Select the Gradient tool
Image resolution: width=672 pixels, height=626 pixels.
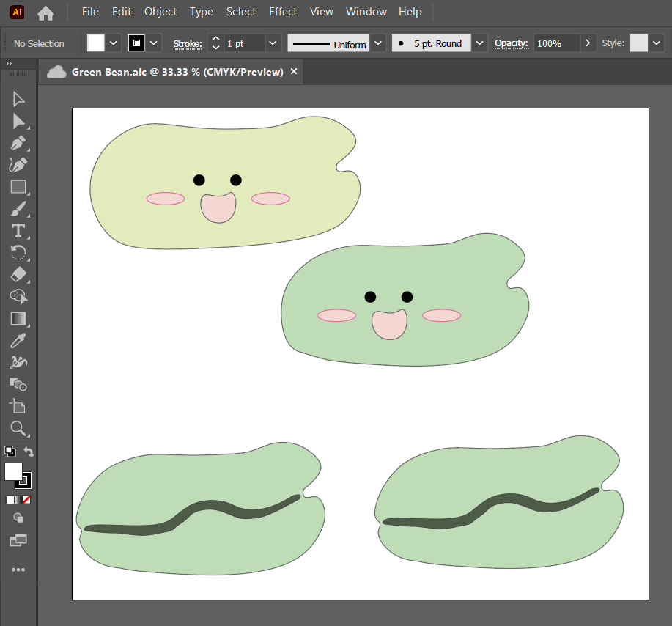(18, 319)
